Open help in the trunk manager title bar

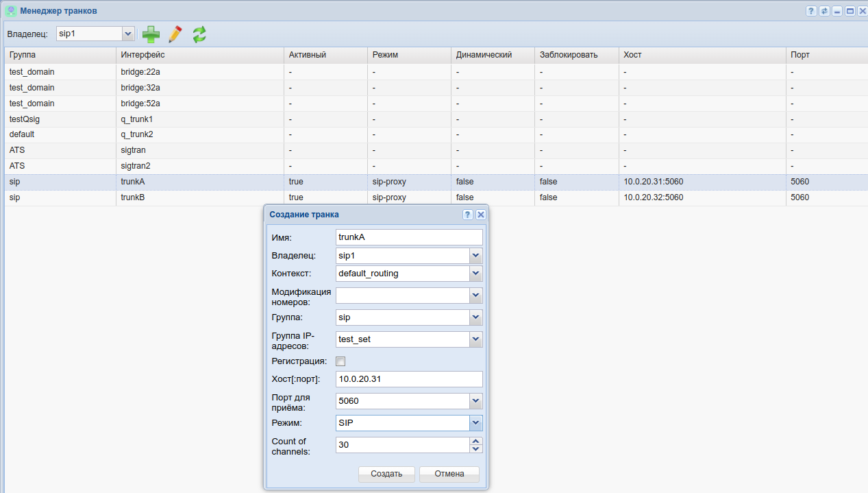point(811,11)
